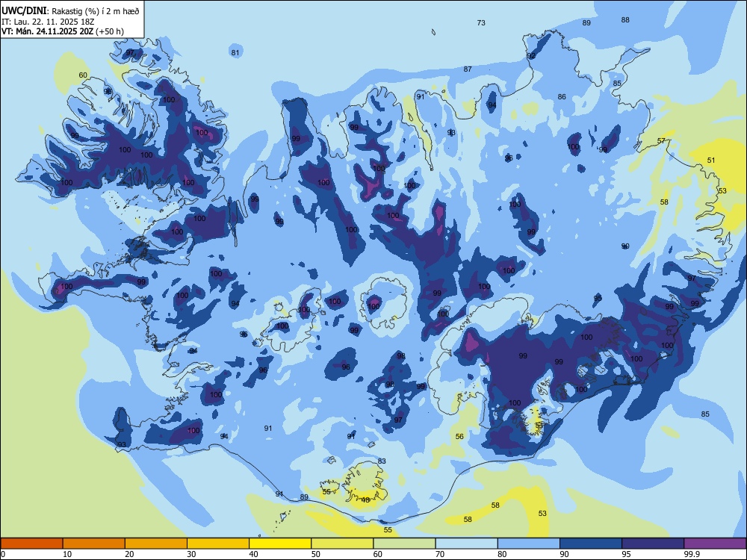
Task: Click the lowest value '48' on the map
Action: [x=365, y=500]
